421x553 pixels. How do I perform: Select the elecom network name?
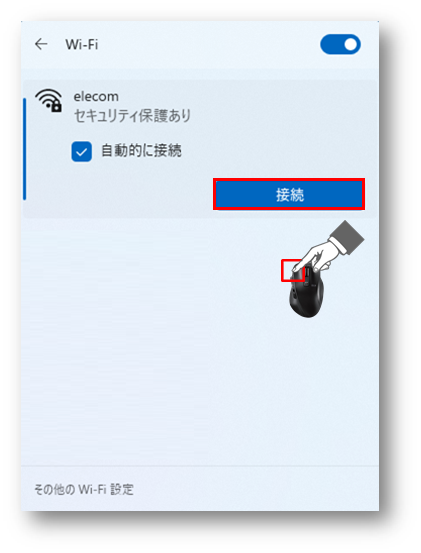point(96,96)
